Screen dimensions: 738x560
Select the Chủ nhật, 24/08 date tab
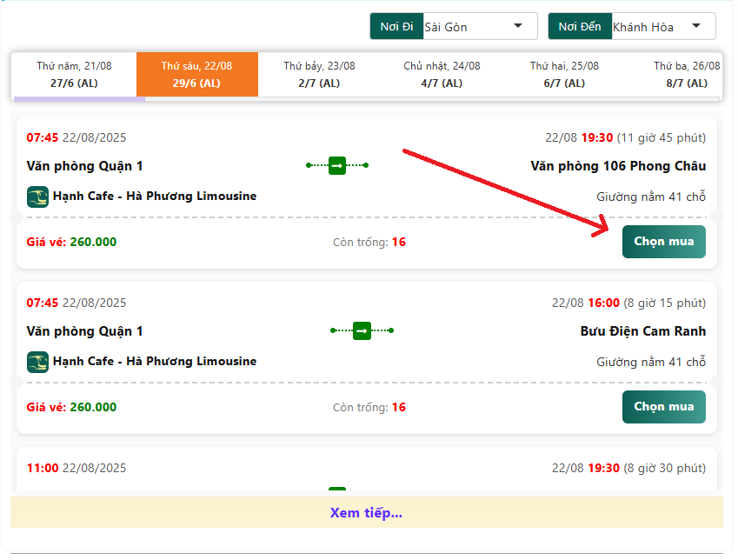tap(442, 75)
